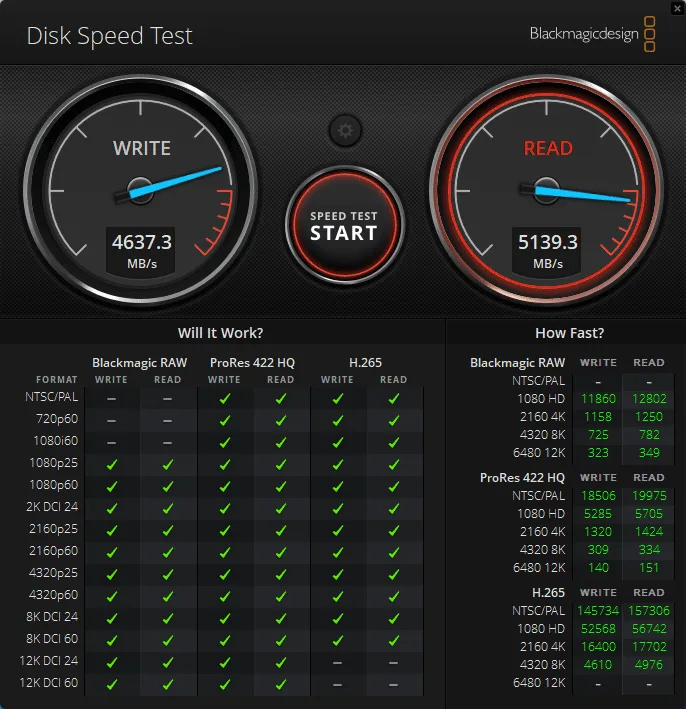Click ProRes 422 HQ header in Will It Work

(x=252, y=363)
